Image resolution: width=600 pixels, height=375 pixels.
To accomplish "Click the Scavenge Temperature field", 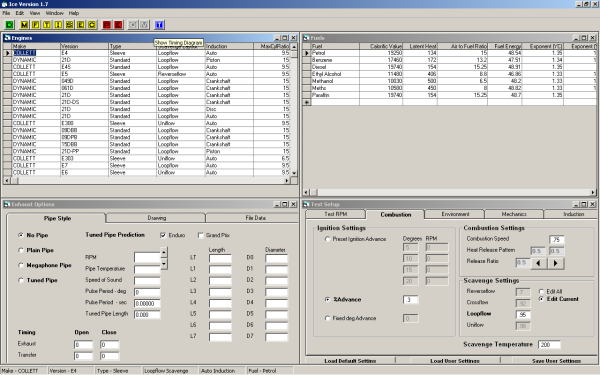I will click(x=549, y=344).
